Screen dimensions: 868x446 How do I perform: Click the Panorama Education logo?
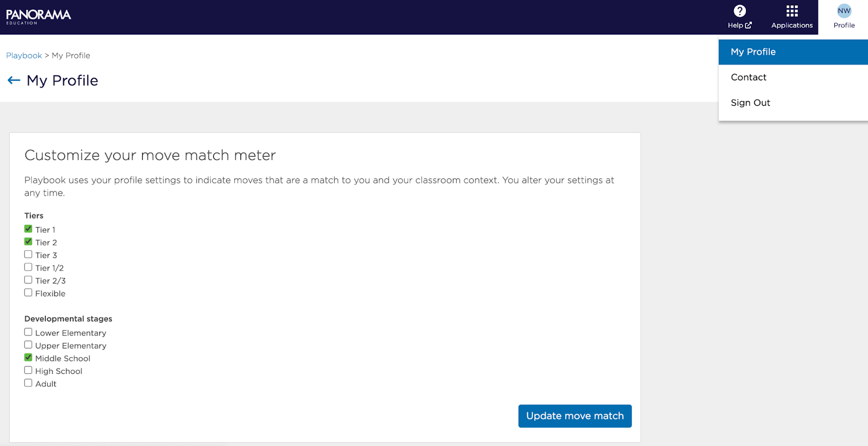39,17
